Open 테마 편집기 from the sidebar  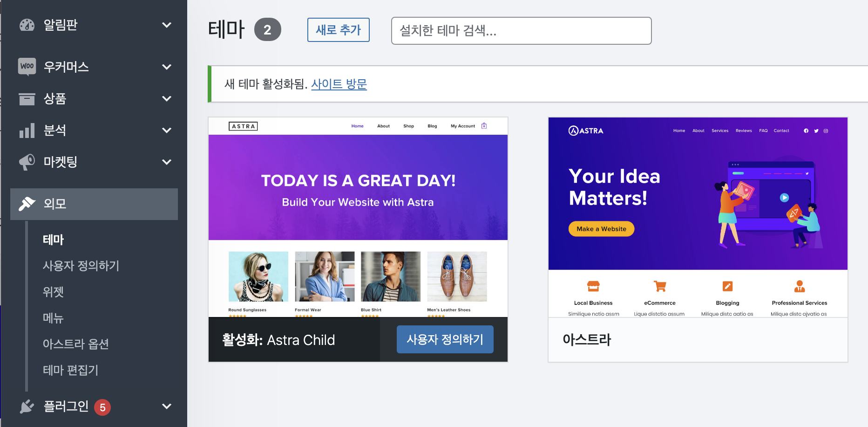tap(71, 370)
